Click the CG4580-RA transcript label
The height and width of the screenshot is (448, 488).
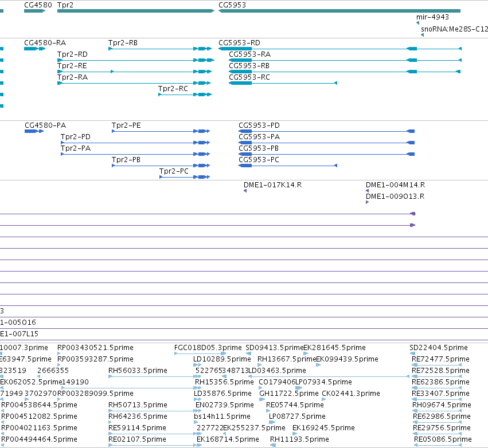click(45, 43)
